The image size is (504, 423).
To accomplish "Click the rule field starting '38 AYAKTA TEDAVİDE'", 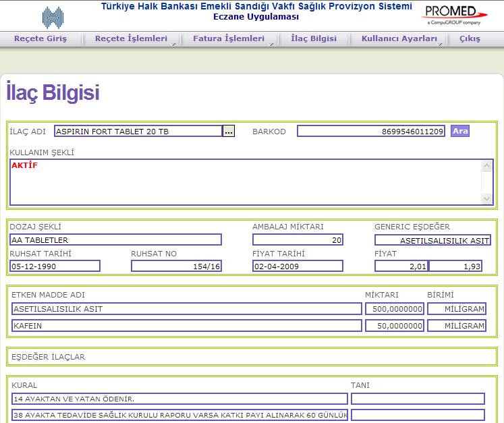I will click(x=179, y=415).
